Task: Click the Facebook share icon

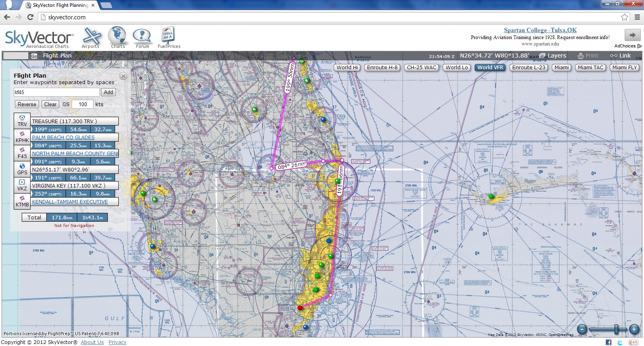Action: (x=608, y=342)
